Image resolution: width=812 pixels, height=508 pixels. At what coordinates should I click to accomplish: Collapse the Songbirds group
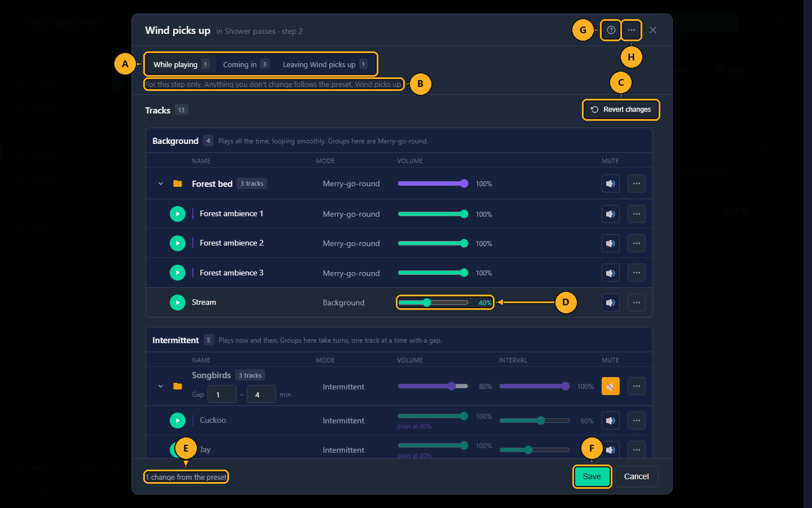[161, 386]
